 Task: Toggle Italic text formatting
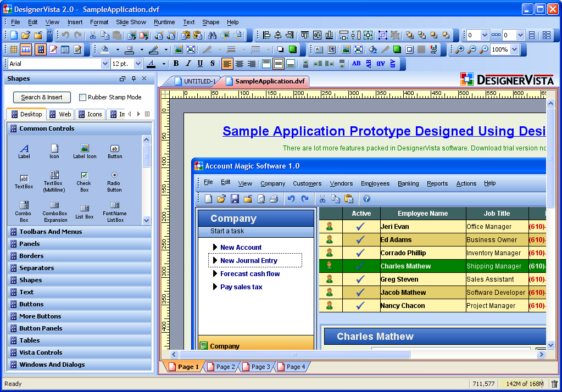click(x=188, y=64)
